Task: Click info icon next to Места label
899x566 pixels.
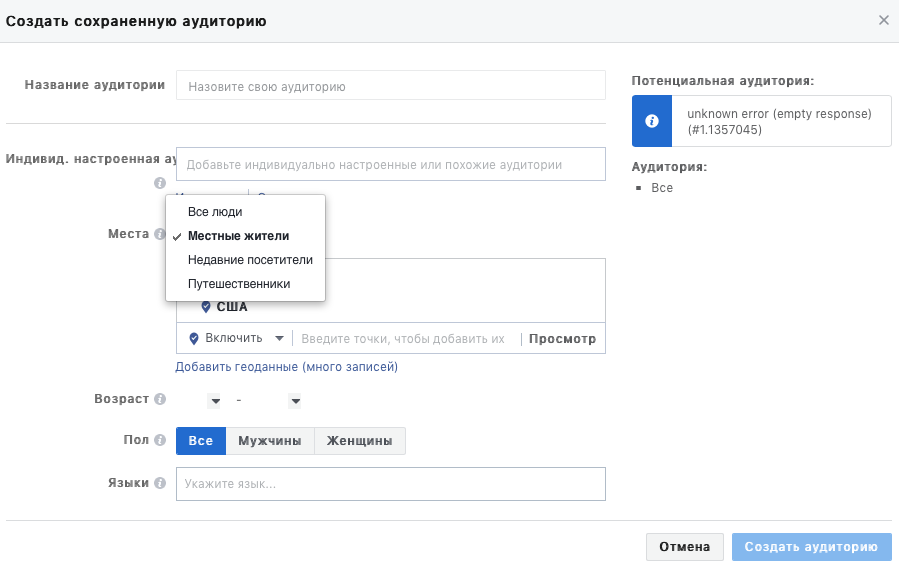Action: tap(159, 233)
